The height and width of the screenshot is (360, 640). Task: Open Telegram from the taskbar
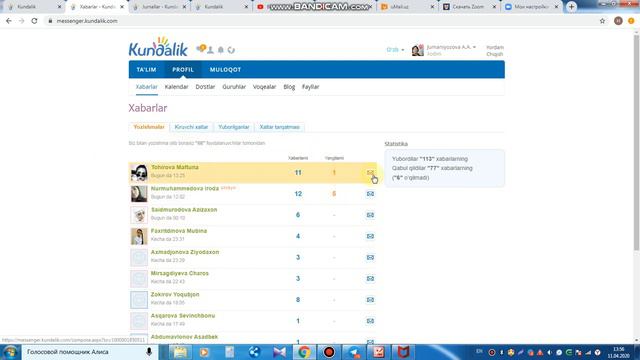[x=354, y=352]
